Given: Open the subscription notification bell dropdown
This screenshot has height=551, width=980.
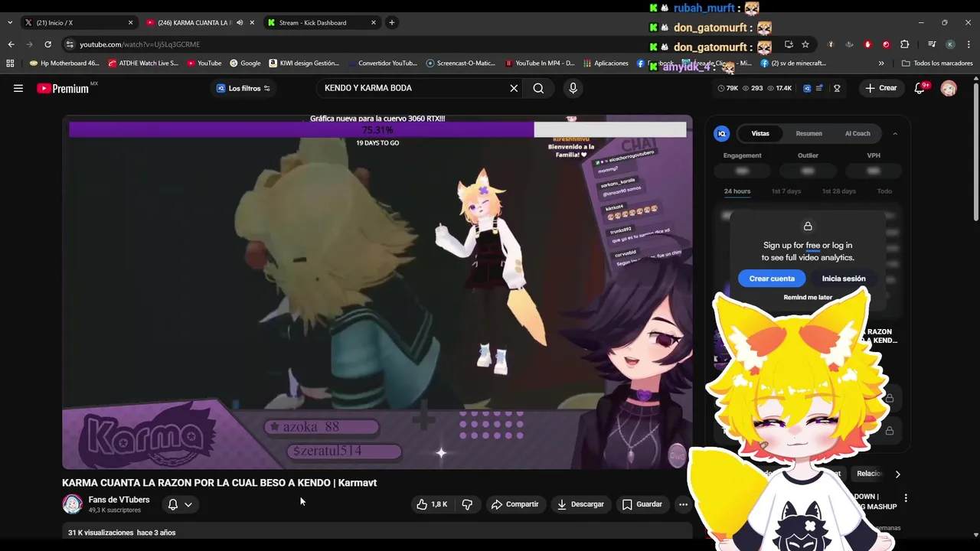Looking at the screenshot, I should [180, 504].
